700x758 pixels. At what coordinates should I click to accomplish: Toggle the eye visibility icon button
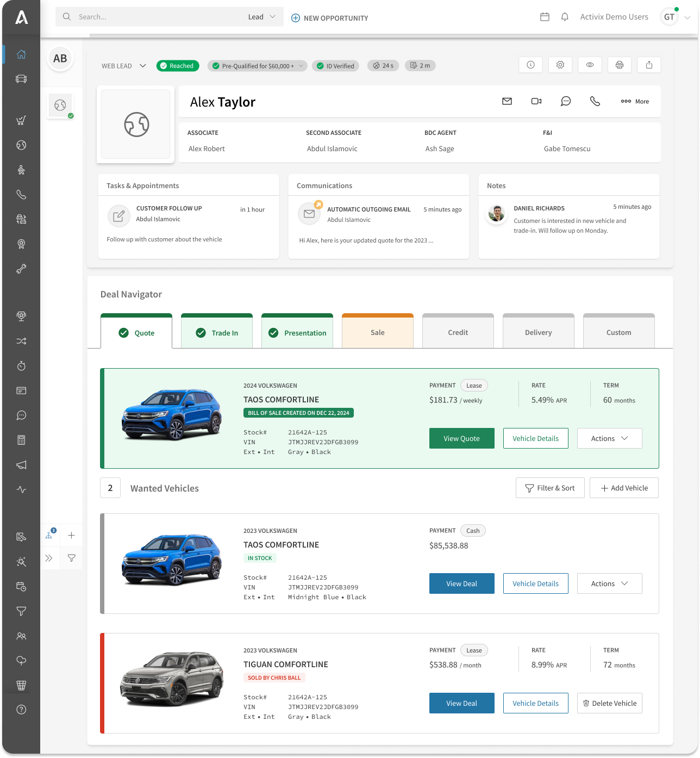click(590, 65)
